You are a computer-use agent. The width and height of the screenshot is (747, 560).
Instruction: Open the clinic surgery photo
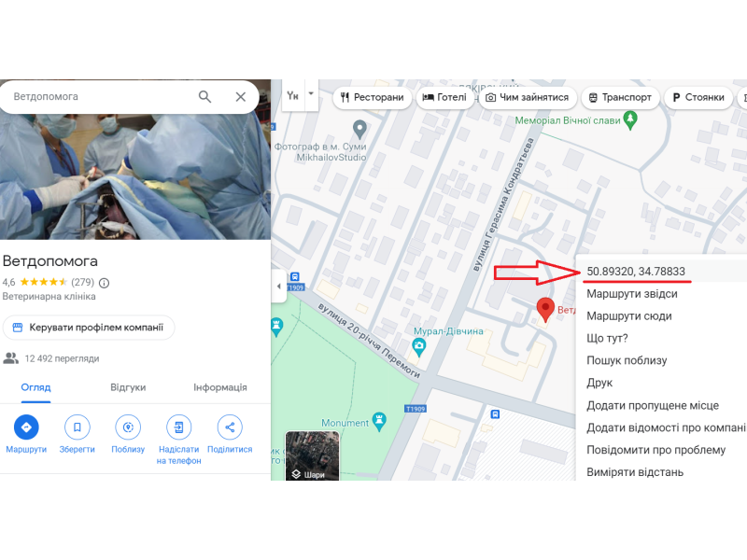[135, 176]
